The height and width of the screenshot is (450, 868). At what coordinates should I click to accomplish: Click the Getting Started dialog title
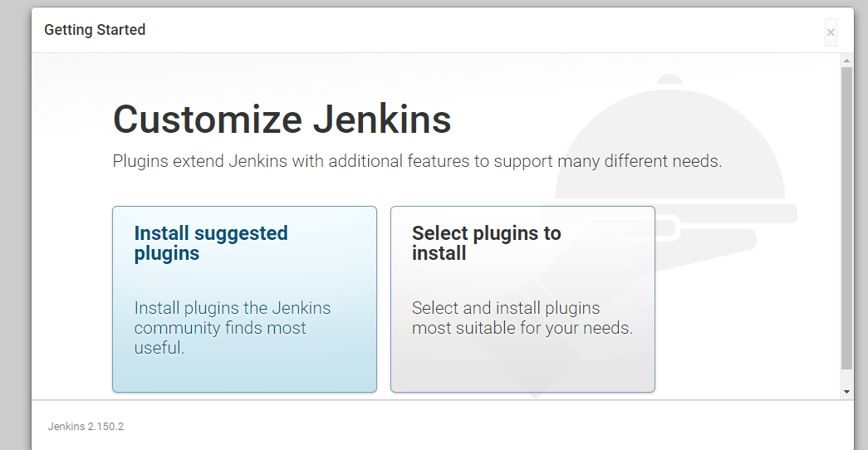[95, 30]
